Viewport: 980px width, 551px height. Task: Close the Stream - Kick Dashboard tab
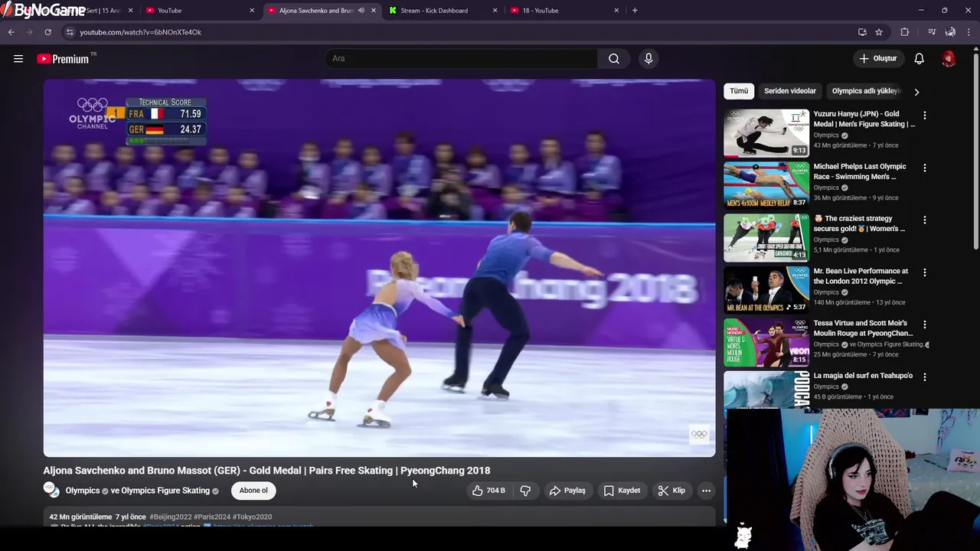point(495,11)
